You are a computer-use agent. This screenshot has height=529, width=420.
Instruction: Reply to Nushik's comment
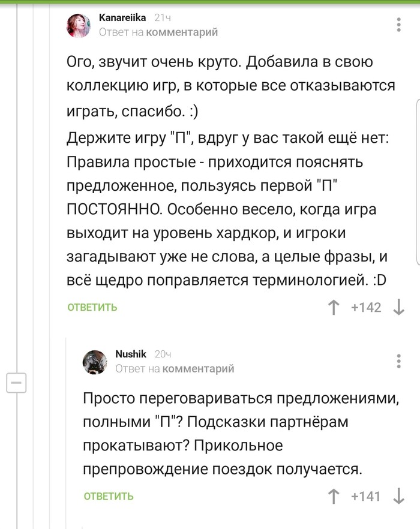109,496
